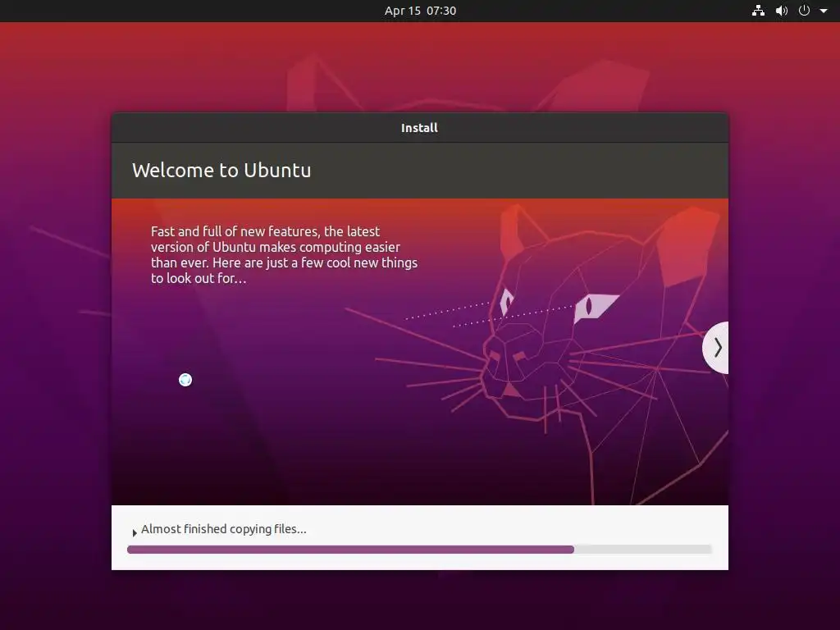Click the installation progress bar
Screen dimensions: 840x630
419,549
